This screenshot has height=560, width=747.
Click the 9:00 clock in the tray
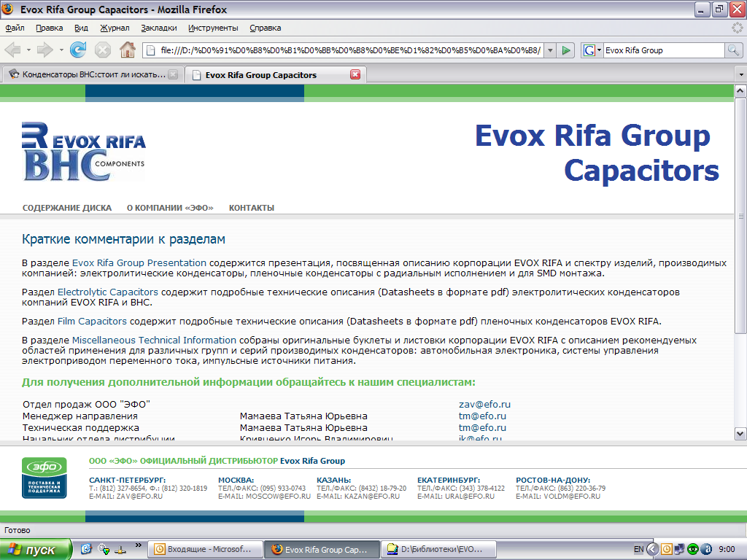(x=727, y=550)
